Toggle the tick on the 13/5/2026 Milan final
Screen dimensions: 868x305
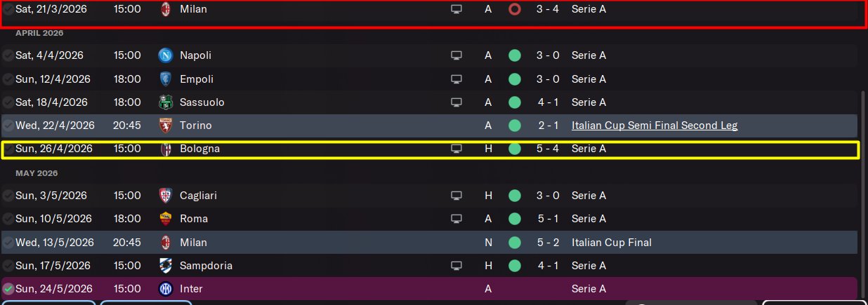tap(8, 243)
